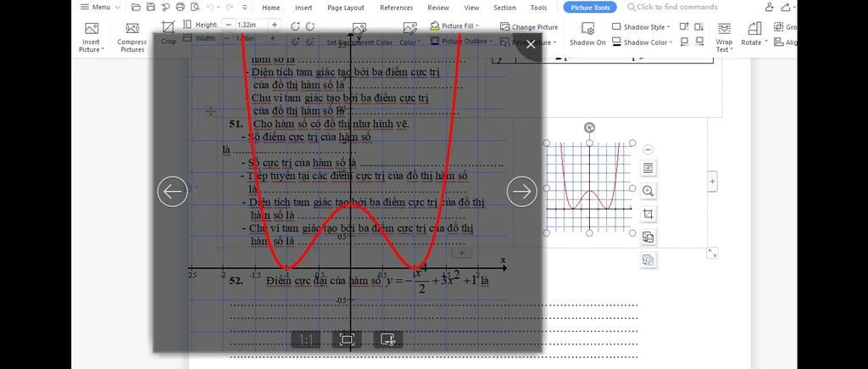Click the Change Picture button
The width and height of the screenshot is (868, 369).
(x=529, y=26)
